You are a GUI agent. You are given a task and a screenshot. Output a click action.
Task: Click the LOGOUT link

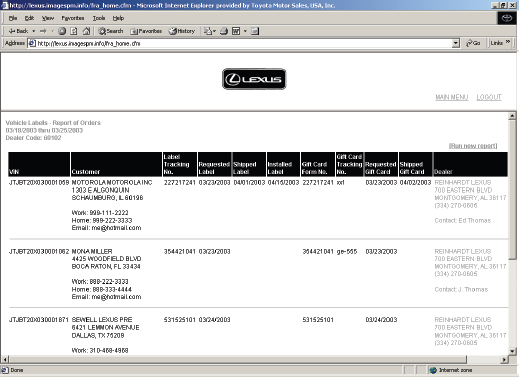[489, 97]
